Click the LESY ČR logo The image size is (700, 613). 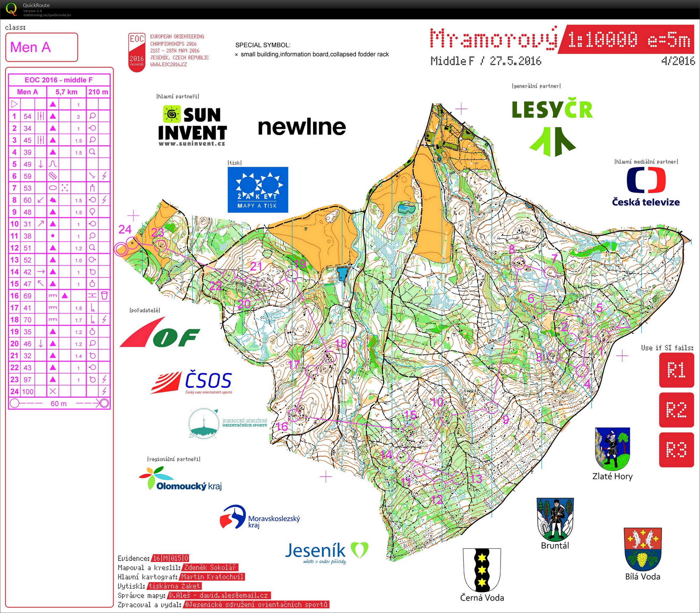click(552, 127)
